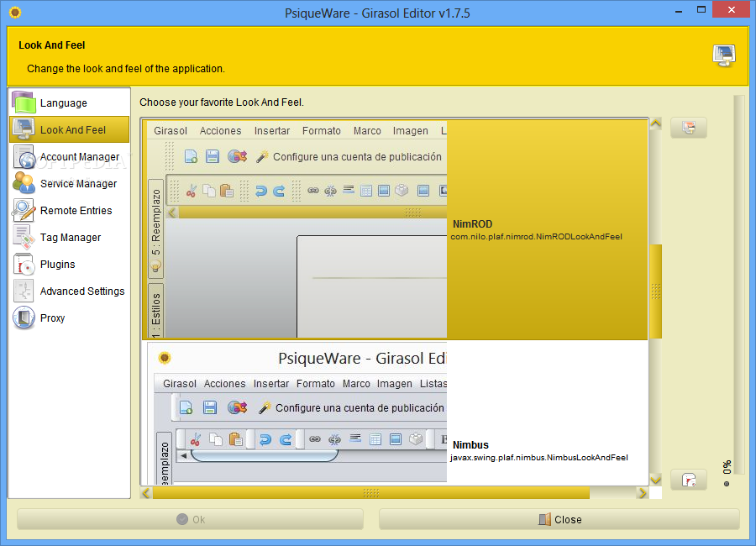
Task: Click new document icon in NimROD preview
Action: (x=191, y=156)
